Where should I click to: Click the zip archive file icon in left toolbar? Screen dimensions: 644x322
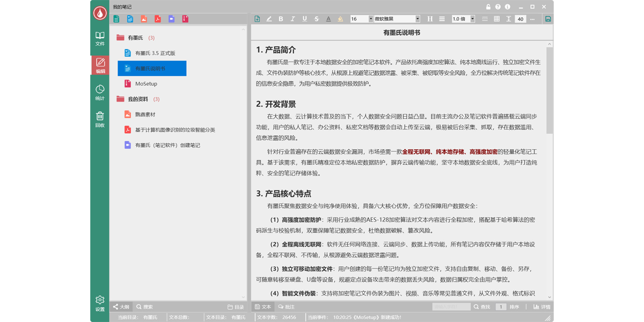point(185,19)
